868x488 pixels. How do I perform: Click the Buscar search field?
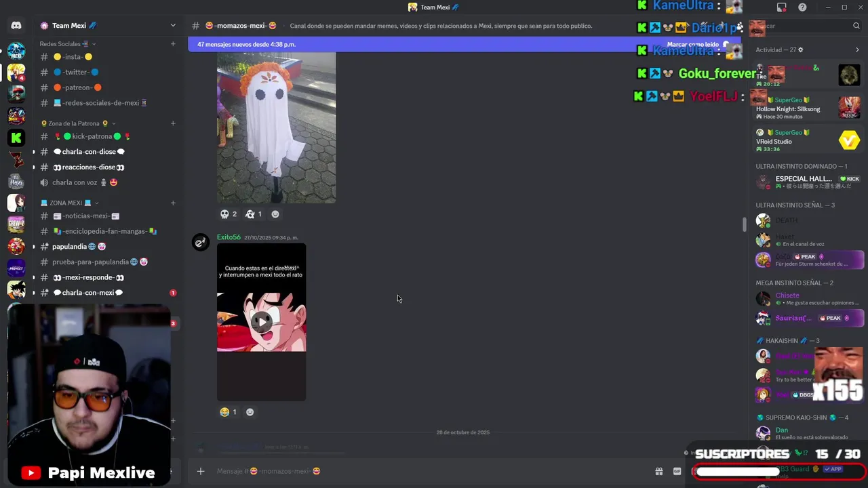click(807, 26)
